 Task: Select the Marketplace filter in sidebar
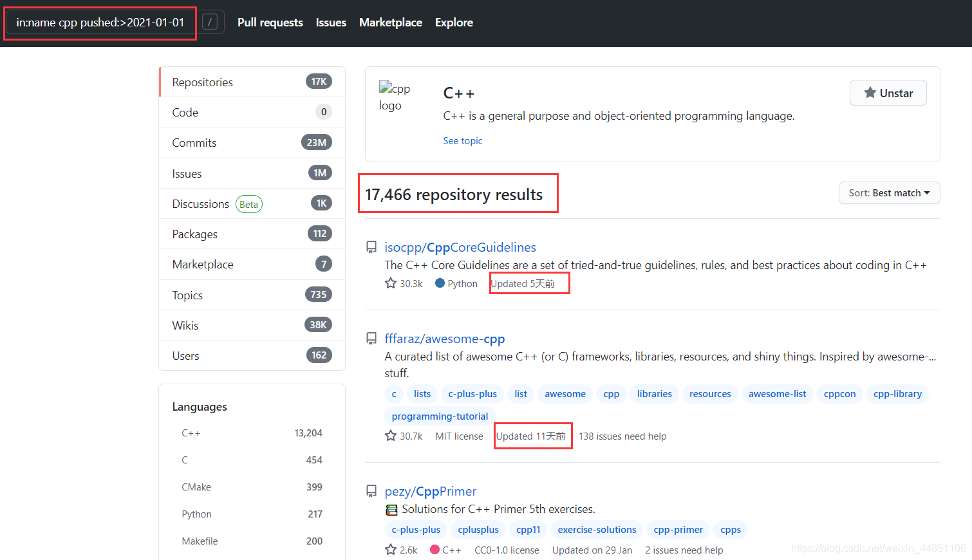tap(252, 264)
